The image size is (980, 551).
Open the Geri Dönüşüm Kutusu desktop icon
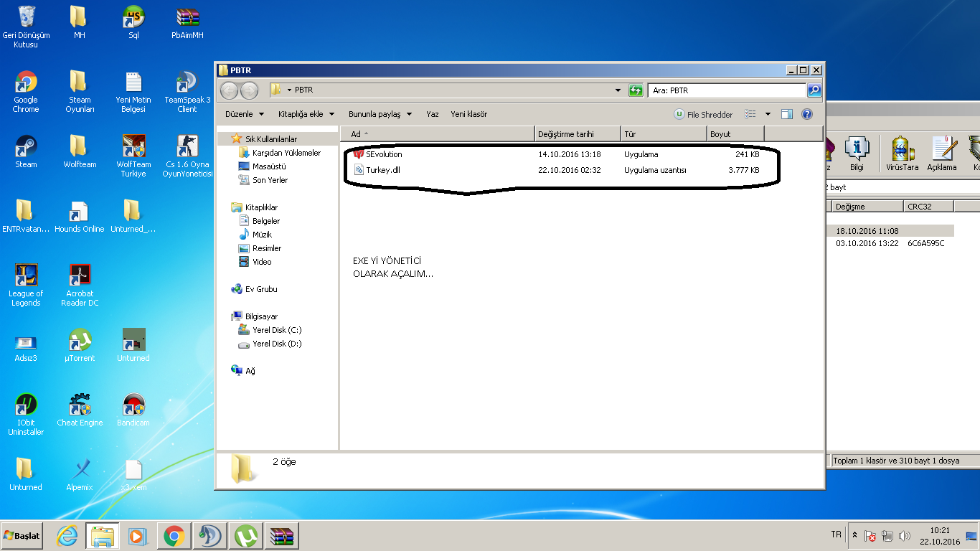point(26,27)
